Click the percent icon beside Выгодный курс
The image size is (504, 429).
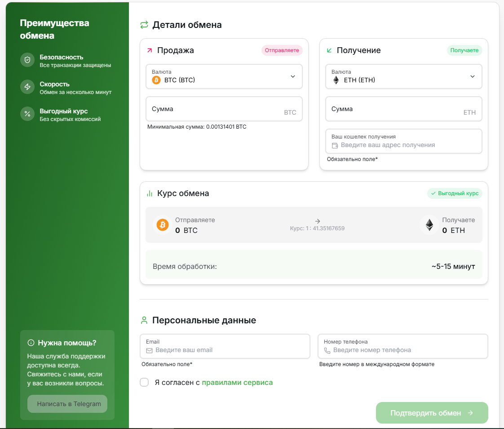point(27,114)
